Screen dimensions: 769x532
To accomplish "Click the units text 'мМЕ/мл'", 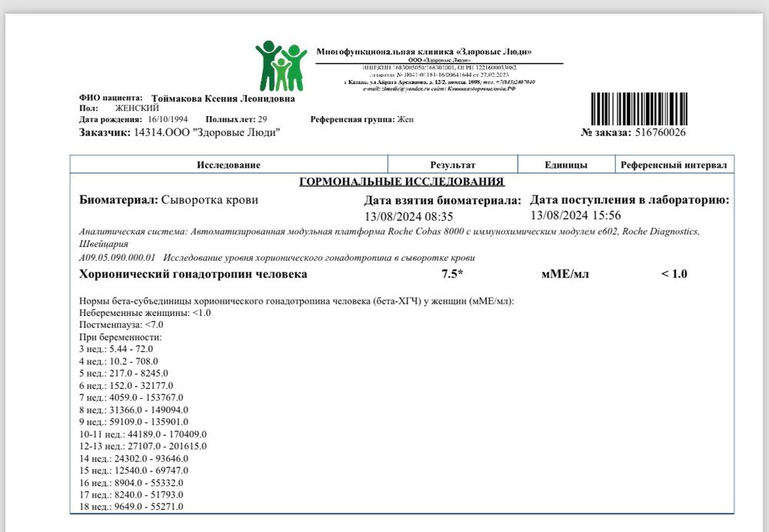I will (565, 274).
